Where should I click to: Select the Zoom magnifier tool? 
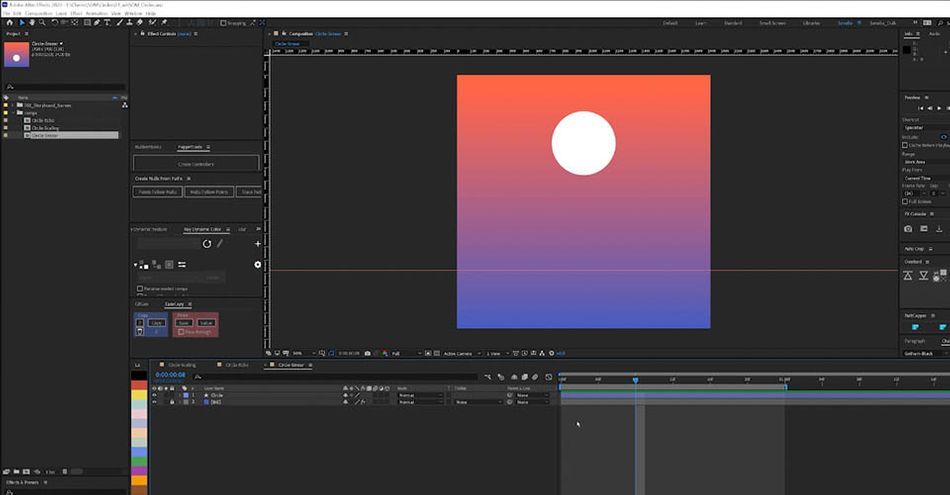coord(42,22)
